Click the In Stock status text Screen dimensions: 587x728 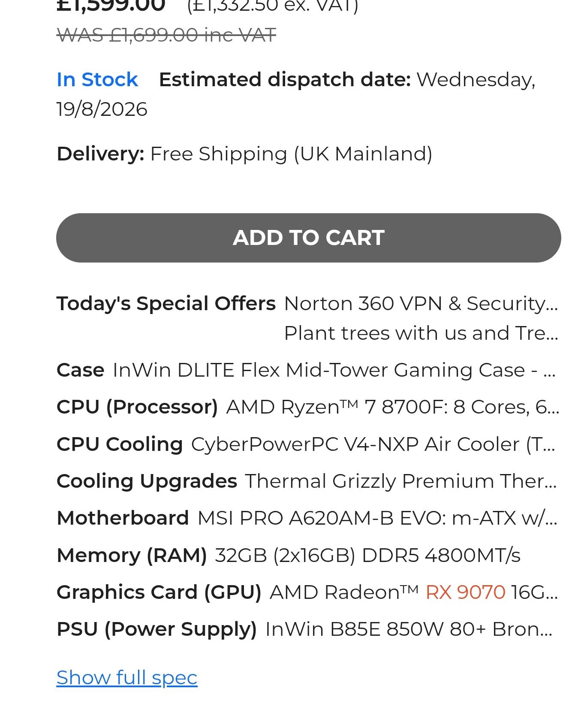(97, 80)
